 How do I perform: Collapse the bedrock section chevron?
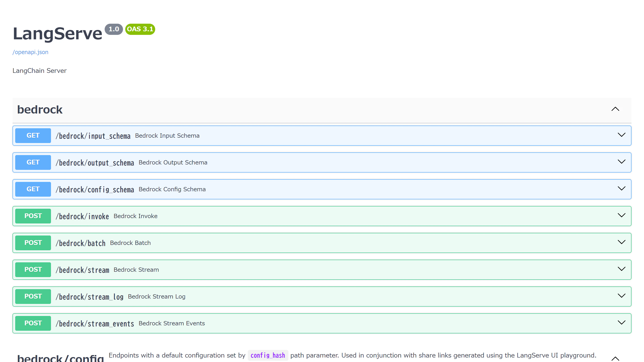(615, 109)
